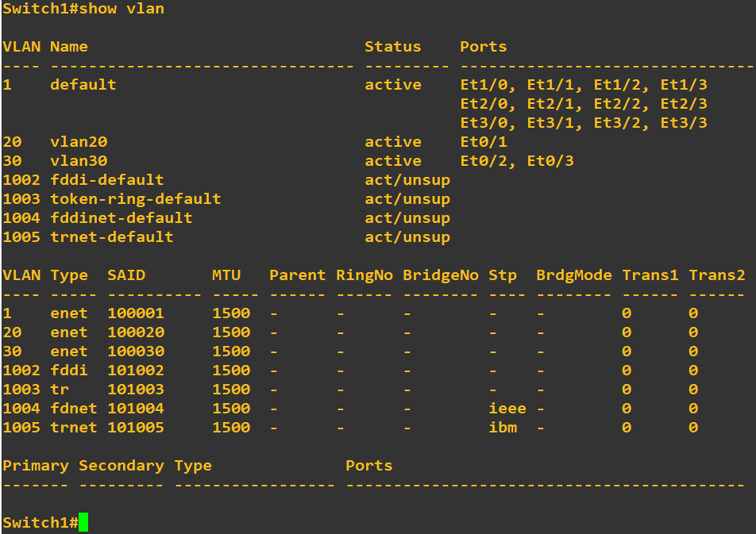Click port Et0/3 in vlan30 row
The width and height of the screenshot is (756, 534).
click(x=550, y=161)
